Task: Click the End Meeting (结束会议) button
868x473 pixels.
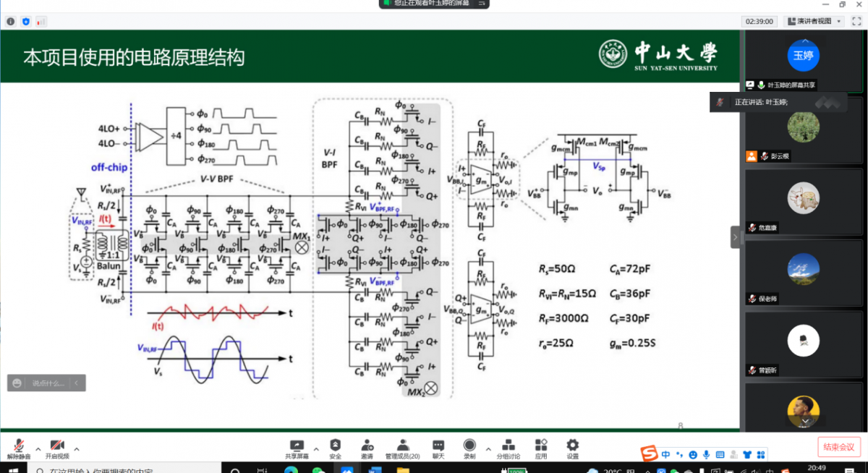Action: coord(839,447)
